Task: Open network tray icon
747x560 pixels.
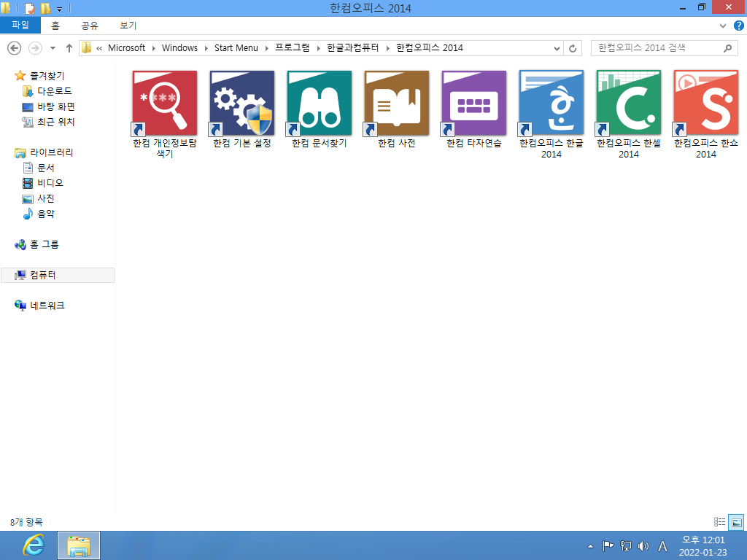Action: [625, 546]
